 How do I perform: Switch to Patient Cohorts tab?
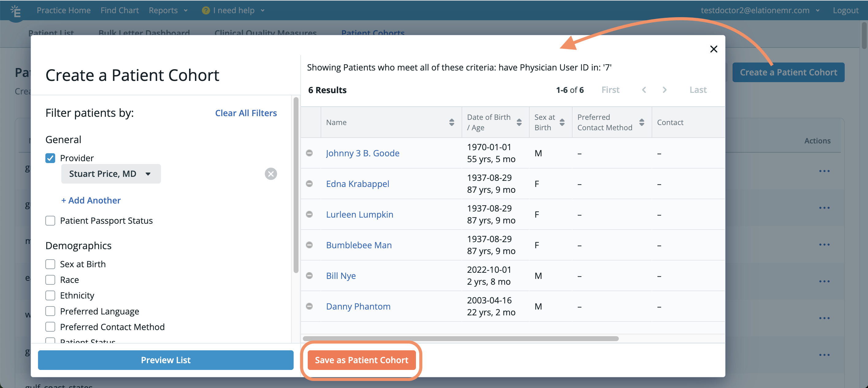(373, 33)
